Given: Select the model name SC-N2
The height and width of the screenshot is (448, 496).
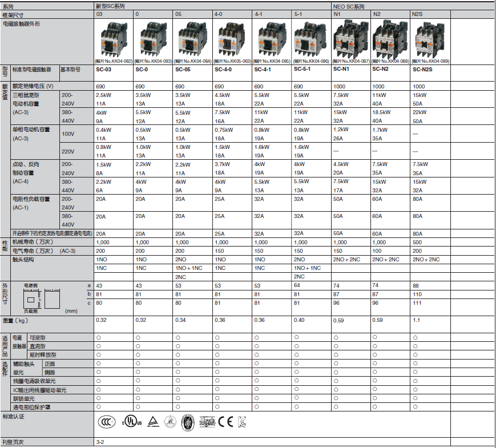Looking at the screenshot, I should click(x=380, y=69).
